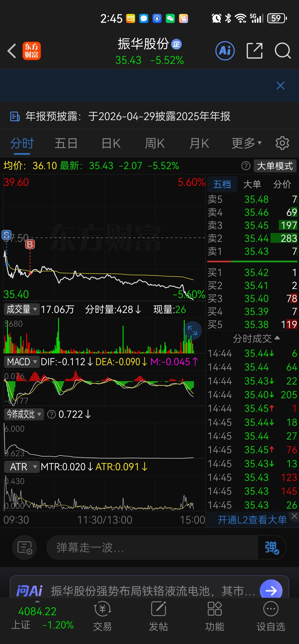
Task: Tap the 振华股份 stock title
Action: coord(143,44)
